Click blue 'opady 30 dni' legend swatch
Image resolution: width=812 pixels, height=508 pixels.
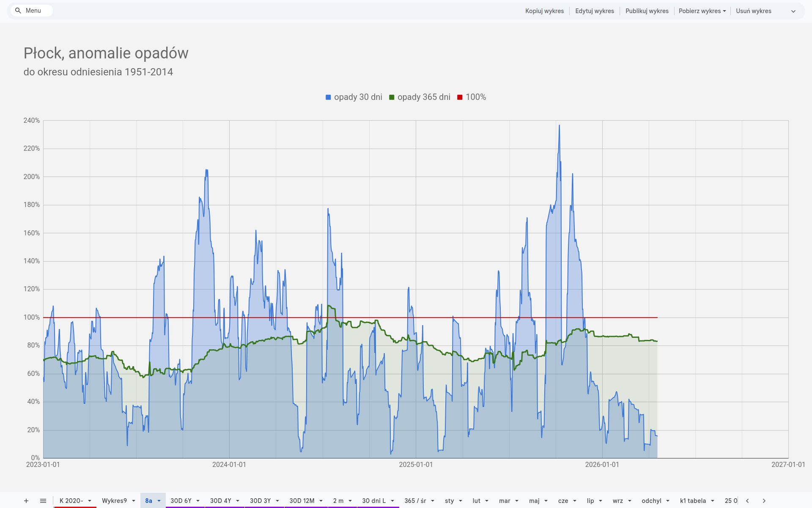328,97
